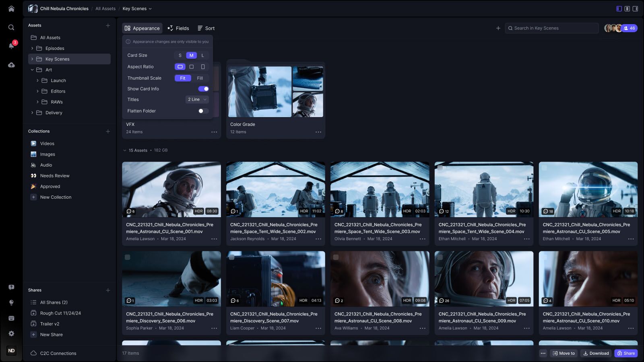Open the cloud upload panel

[12, 64]
